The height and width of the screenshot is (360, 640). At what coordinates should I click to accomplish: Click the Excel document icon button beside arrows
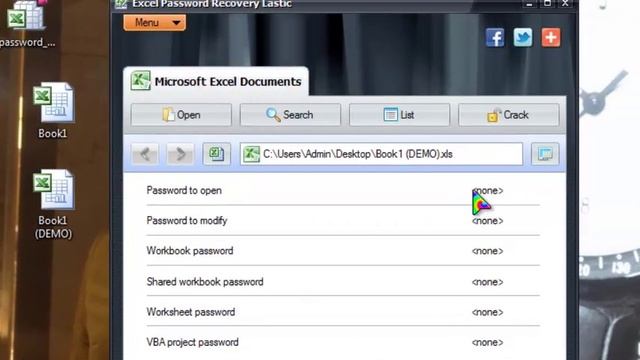tap(216, 154)
